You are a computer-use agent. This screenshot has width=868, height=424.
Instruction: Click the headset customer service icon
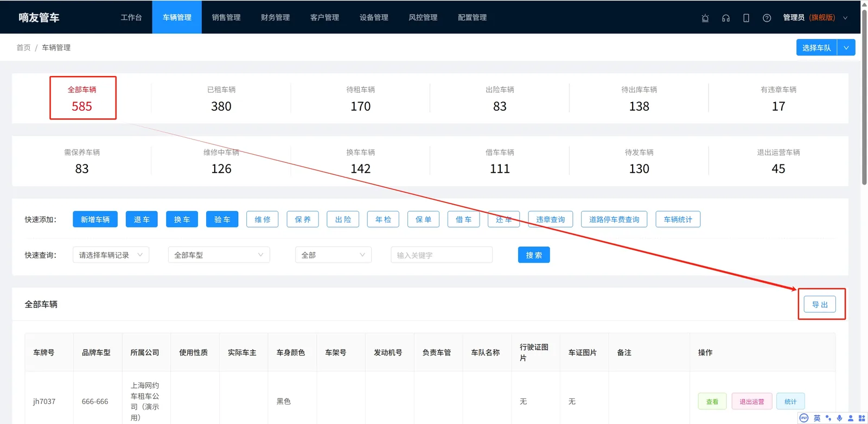point(726,18)
